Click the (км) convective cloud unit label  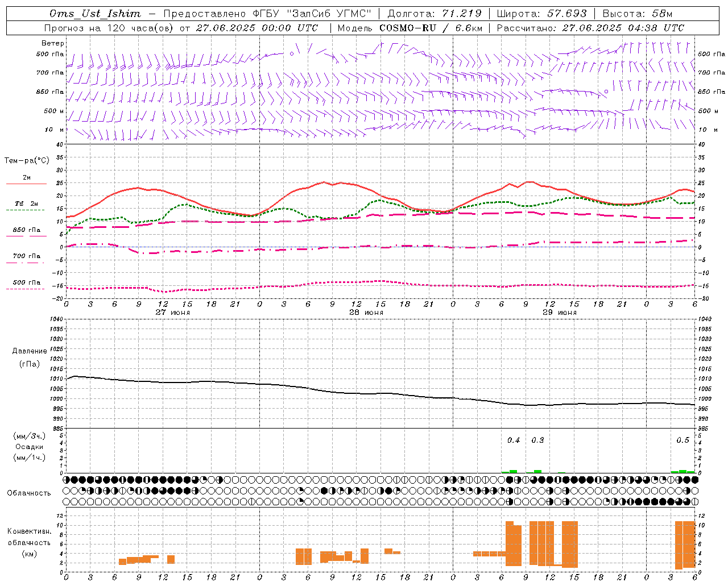[x=29, y=554]
